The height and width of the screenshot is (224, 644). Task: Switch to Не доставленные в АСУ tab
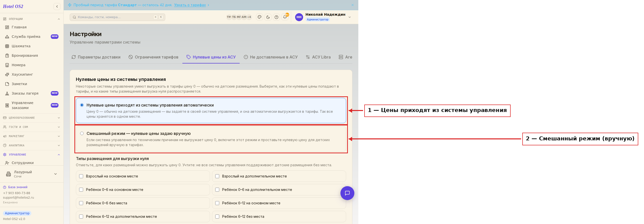click(x=270, y=57)
